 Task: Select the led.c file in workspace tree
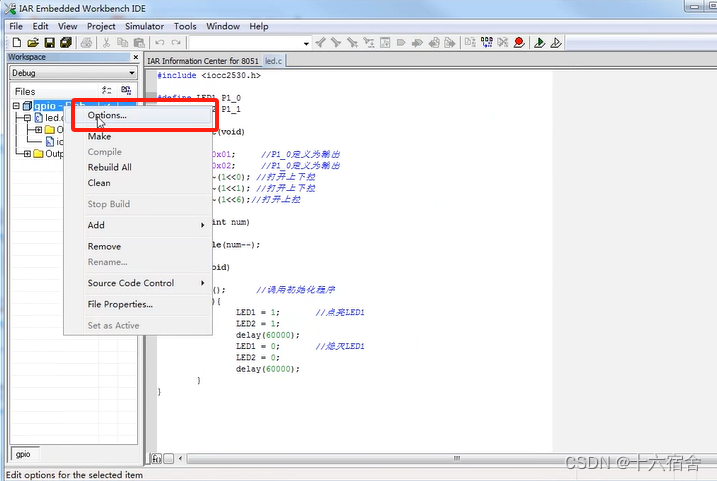54,118
